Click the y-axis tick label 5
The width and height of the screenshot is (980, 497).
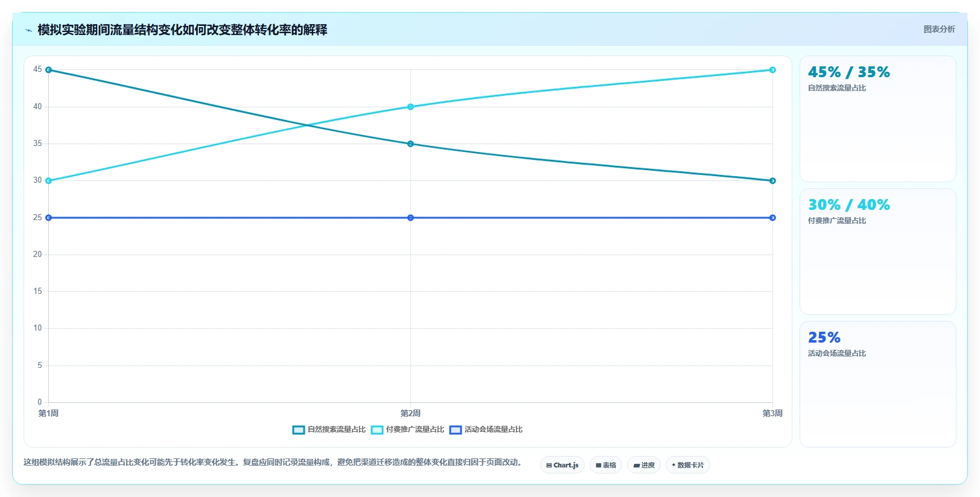tap(40, 366)
